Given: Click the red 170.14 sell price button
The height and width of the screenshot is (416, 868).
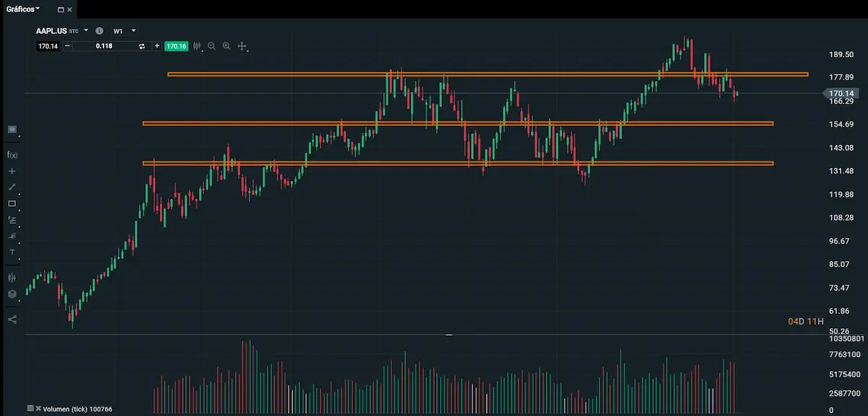Looking at the screenshot, I should tap(48, 46).
